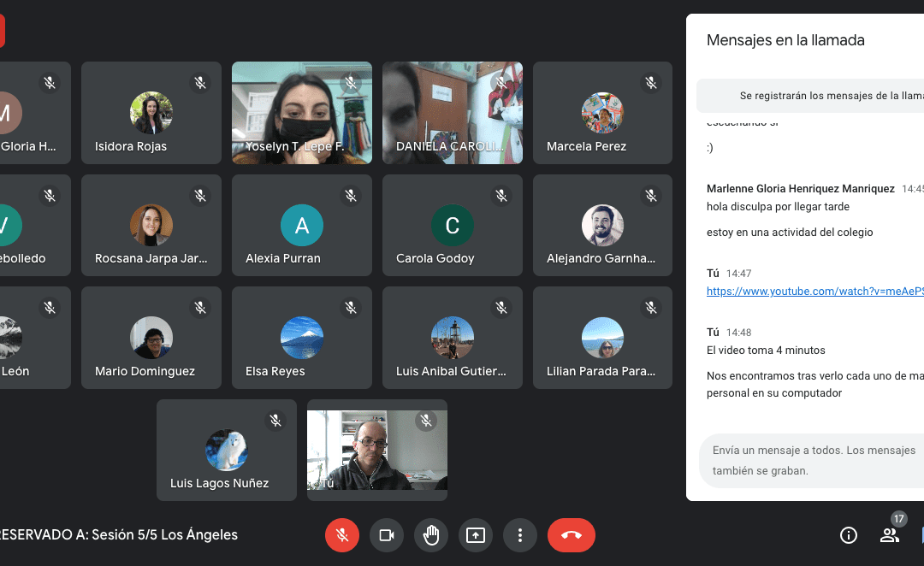This screenshot has width=924, height=566.
Task: Select Luis Anibal Gutier's profile photo
Action: point(453,338)
